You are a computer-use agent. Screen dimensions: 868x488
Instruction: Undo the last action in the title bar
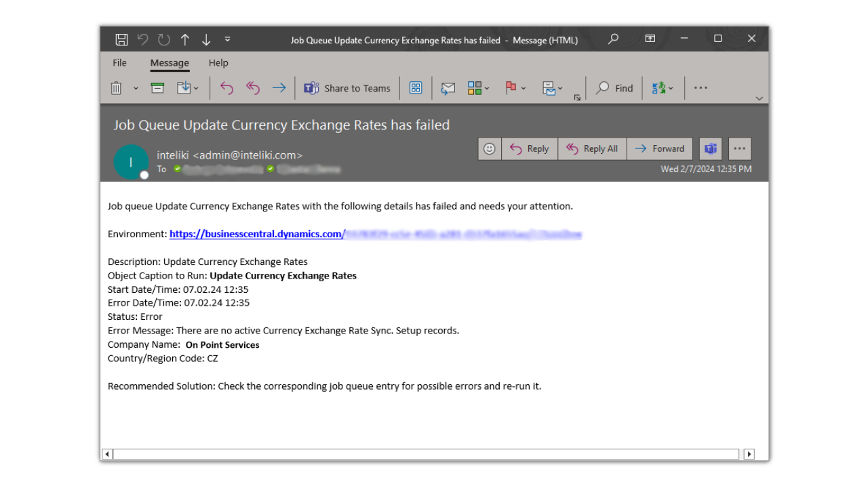pyautogui.click(x=142, y=39)
